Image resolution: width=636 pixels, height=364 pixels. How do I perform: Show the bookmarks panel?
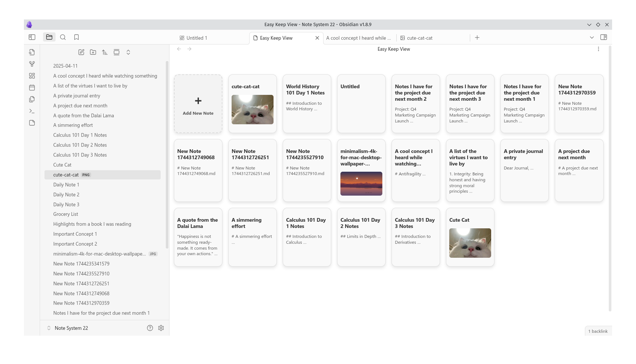point(76,37)
